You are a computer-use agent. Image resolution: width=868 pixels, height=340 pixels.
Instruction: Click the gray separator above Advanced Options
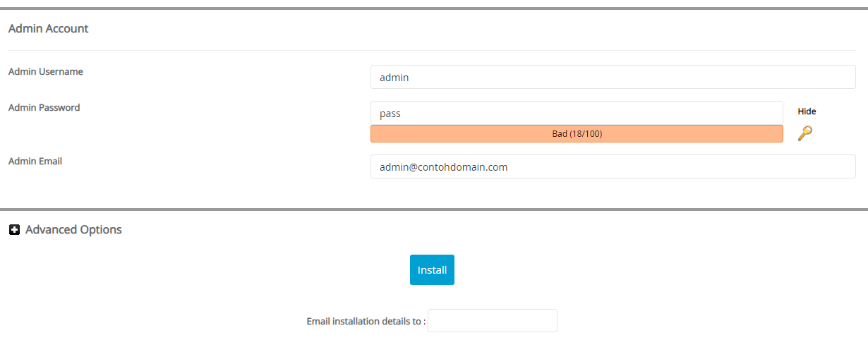pos(434,209)
